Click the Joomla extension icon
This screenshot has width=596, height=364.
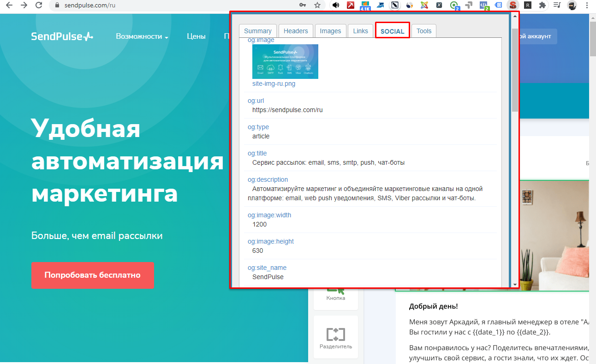pos(424,6)
